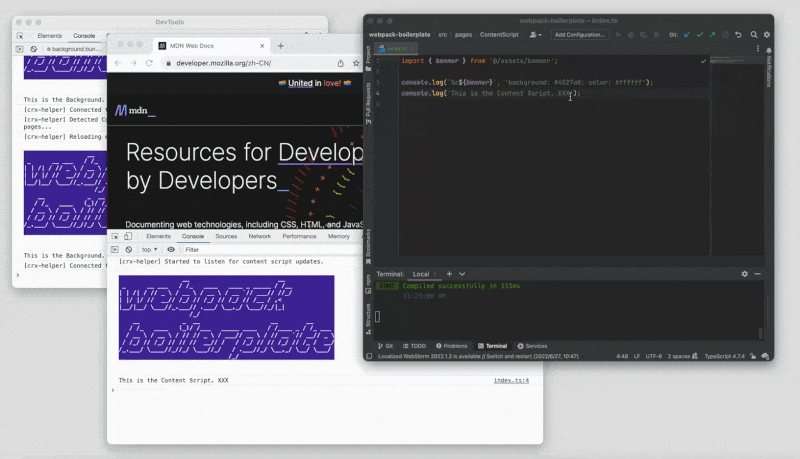The image size is (800, 459).
Task: Switch to Sources tab in page DevTools
Action: (226, 236)
